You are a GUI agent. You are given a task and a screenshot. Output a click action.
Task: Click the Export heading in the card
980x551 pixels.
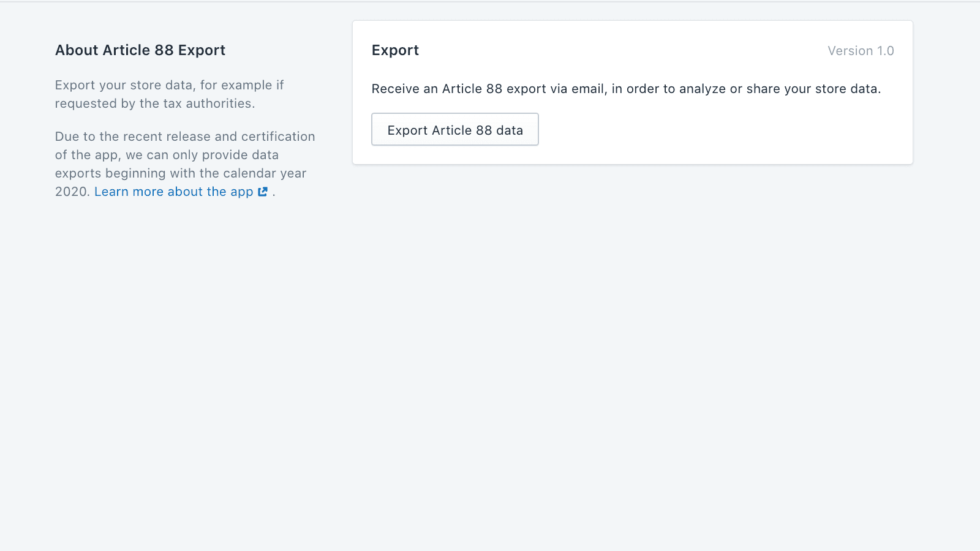click(x=395, y=50)
